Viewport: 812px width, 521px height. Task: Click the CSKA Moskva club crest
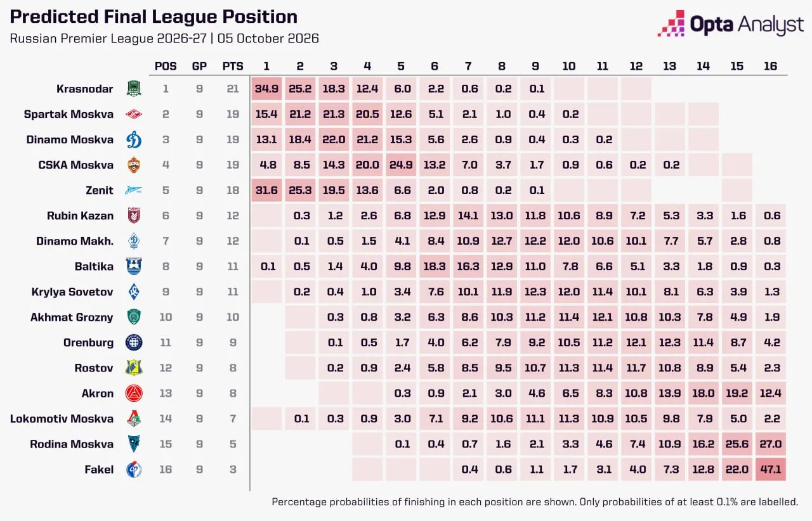pos(134,165)
